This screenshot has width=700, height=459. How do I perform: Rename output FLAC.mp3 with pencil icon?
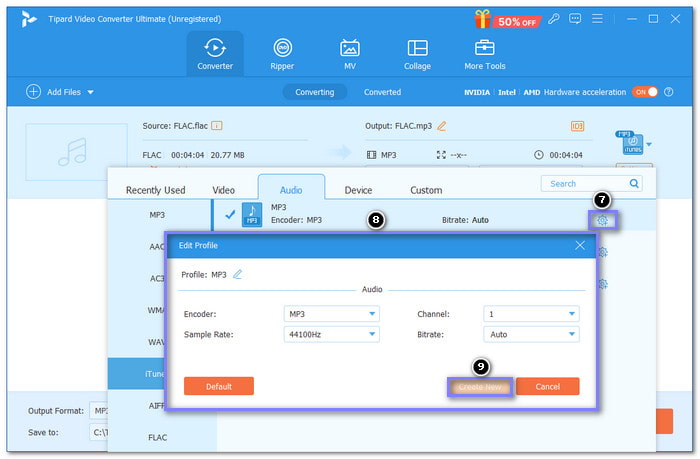pyautogui.click(x=442, y=126)
